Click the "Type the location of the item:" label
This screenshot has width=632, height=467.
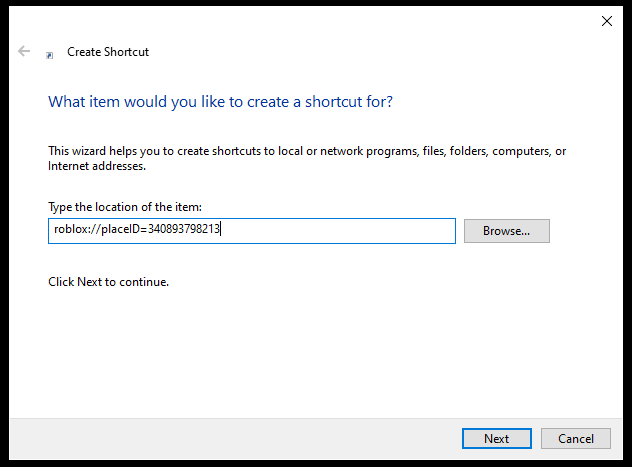(x=125, y=207)
